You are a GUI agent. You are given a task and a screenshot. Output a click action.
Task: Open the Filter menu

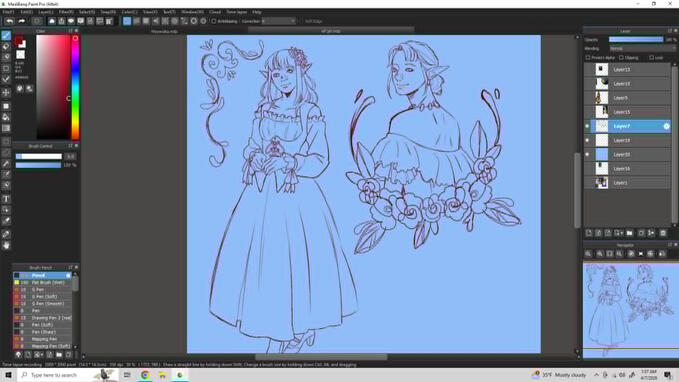[x=66, y=12]
